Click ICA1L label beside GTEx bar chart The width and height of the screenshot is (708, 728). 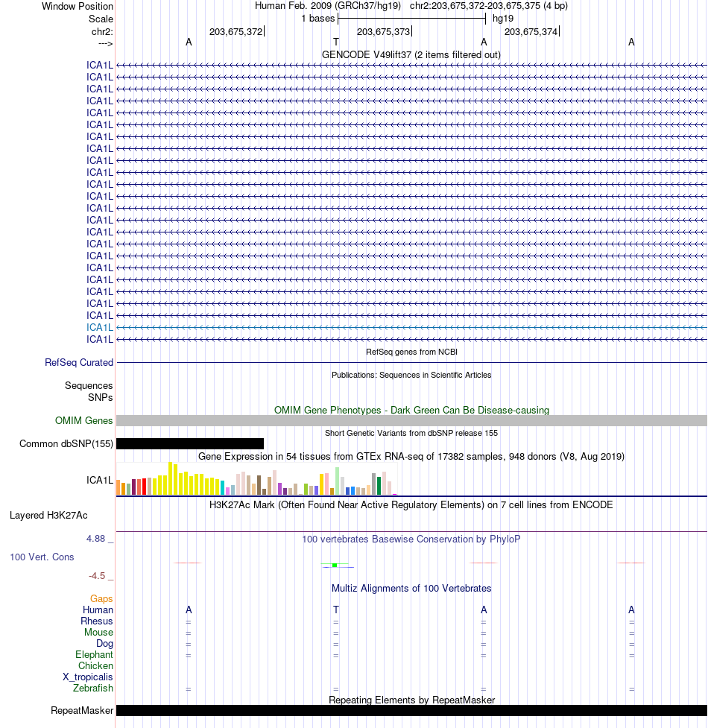100,480
